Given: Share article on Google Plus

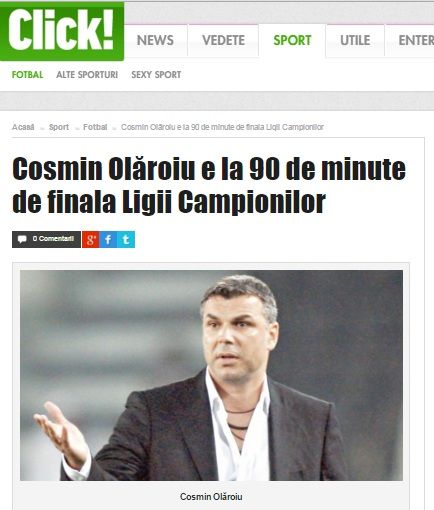Looking at the screenshot, I should [x=91, y=239].
